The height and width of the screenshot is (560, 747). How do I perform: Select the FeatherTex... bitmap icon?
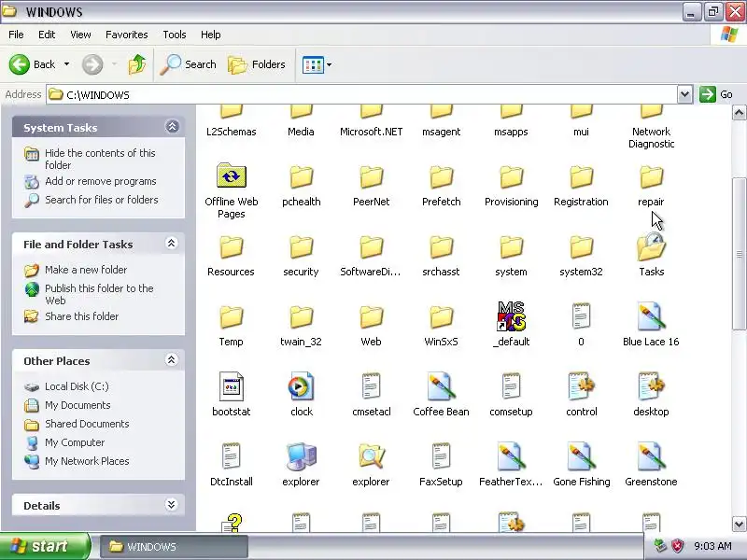click(x=511, y=456)
